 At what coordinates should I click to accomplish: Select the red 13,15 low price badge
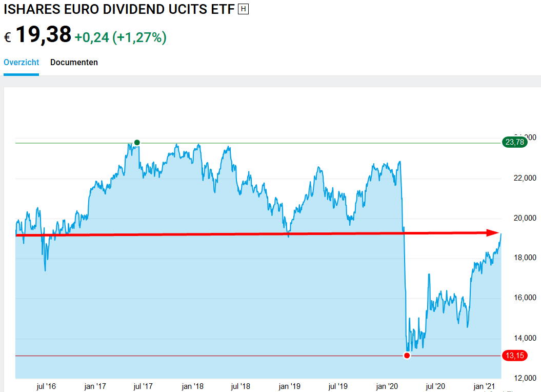(x=514, y=356)
